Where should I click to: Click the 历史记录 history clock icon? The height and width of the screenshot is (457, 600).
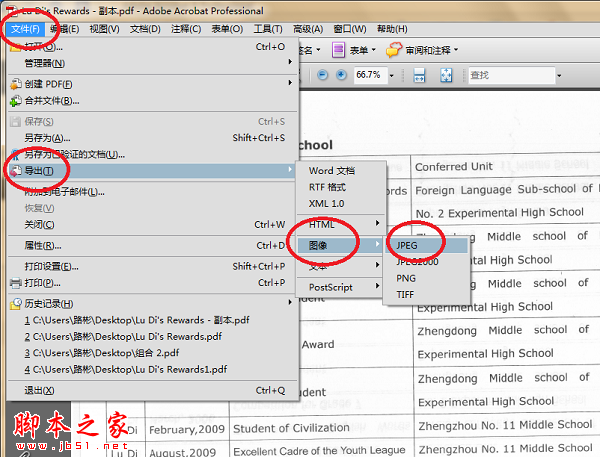16,304
